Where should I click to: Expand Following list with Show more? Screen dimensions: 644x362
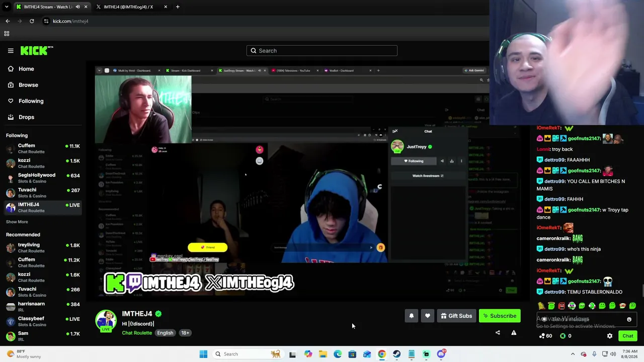[x=17, y=222]
